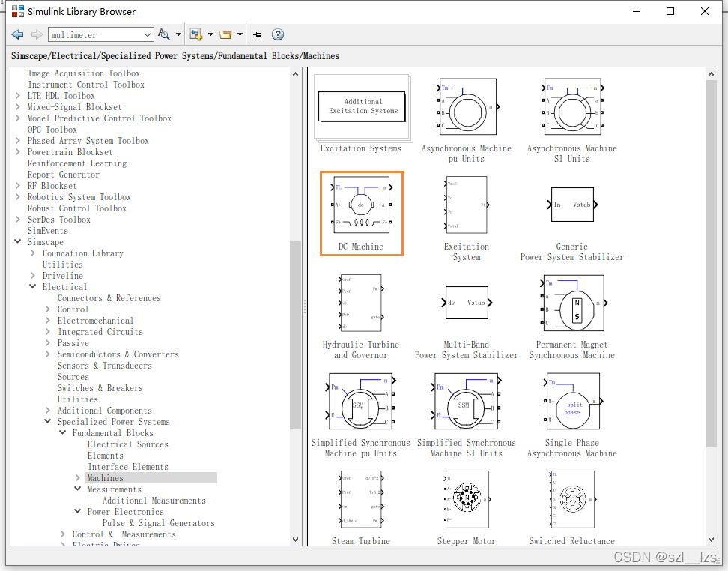Expand the Phased Array System Toolbox node
The height and width of the screenshot is (571, 728).
click(18, 141)
